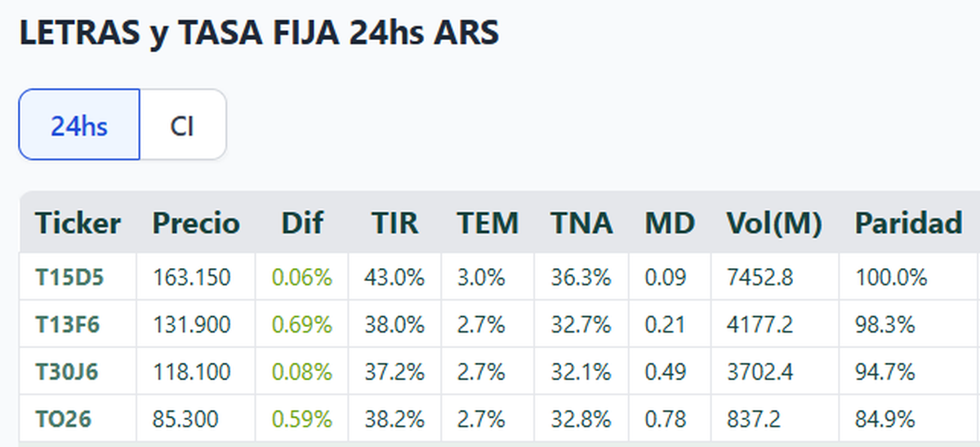Click the 0.69% Dif value for T13F6

(302, 325)
